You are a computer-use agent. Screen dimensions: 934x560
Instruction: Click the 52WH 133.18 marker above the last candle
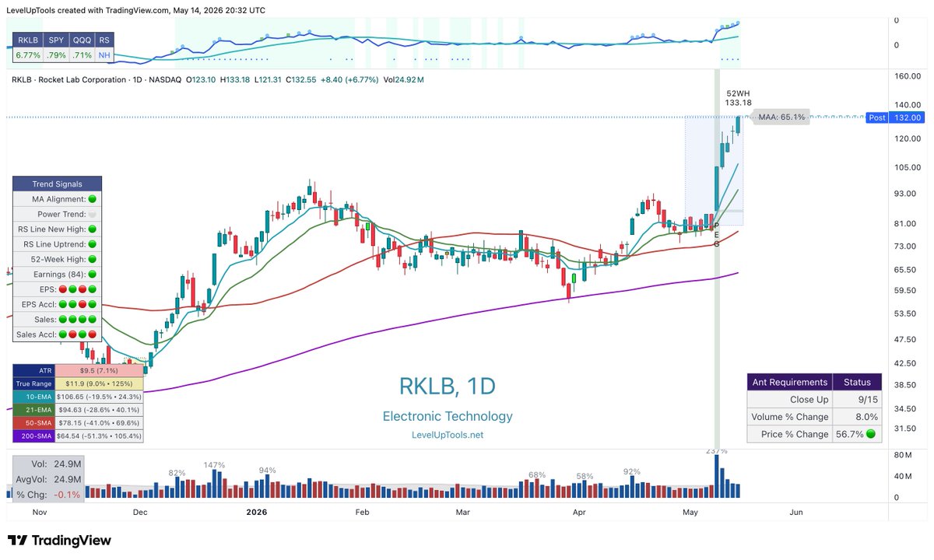click(737, 97)
